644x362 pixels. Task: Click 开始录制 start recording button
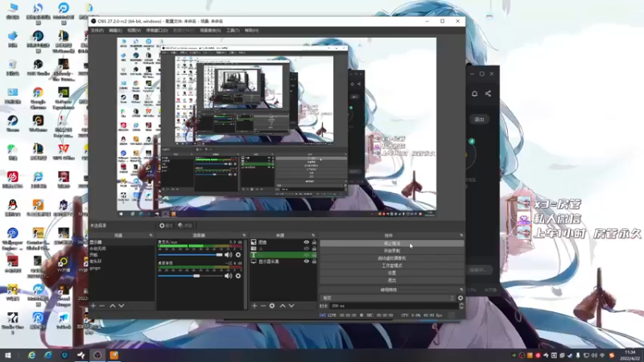tap(392, 251)
